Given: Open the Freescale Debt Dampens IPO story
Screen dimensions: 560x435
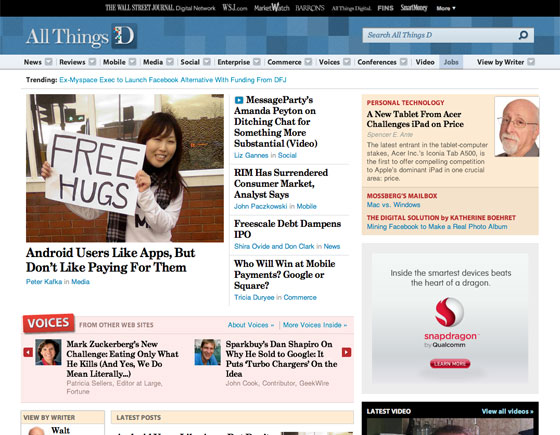Looking at the screenshot, I should tap(288, 229).
